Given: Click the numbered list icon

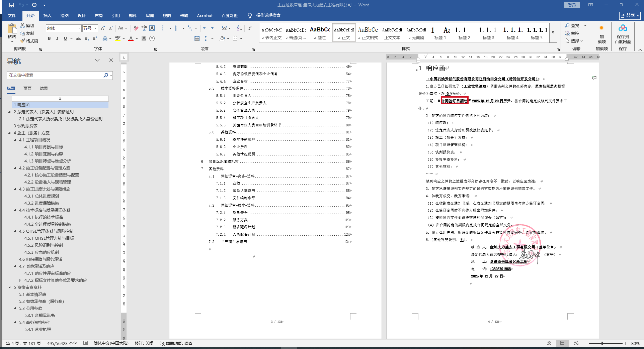Looking at the screenshot, I should point(177,28).
